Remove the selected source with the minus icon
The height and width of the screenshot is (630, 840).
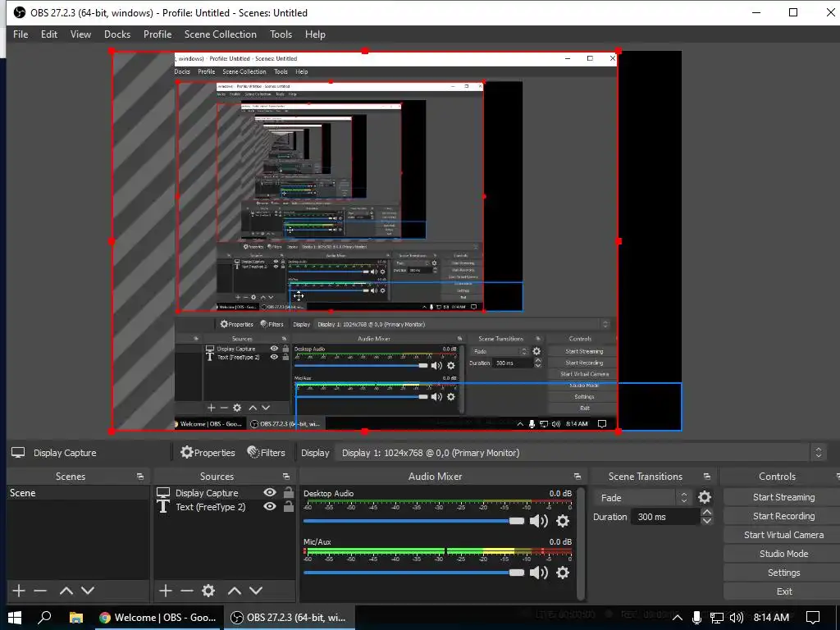[x=187, y=591]
